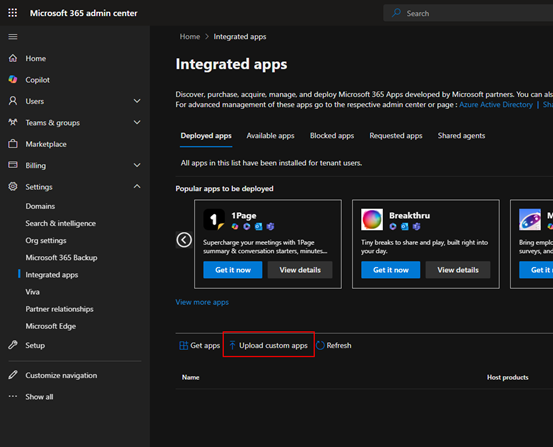Screen dimensions: 553x447
Task: Switch to the Deployed apps tab
Action: coord(206,136)
